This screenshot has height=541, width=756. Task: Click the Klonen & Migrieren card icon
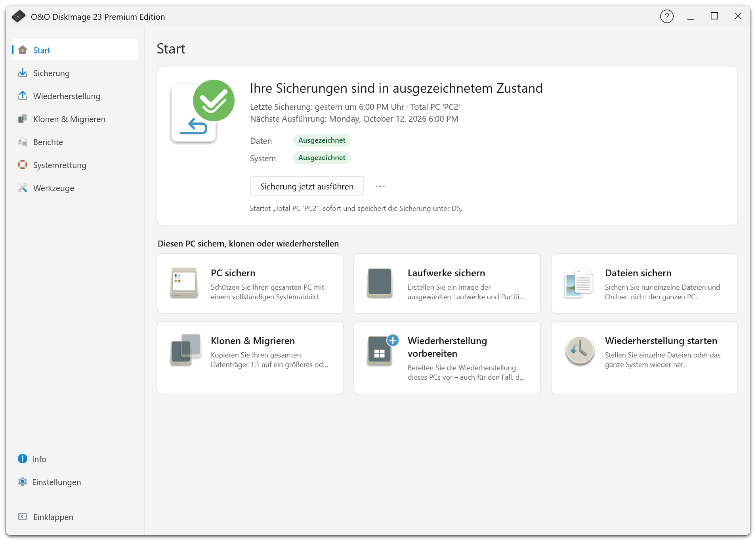[x=185, y=350]
